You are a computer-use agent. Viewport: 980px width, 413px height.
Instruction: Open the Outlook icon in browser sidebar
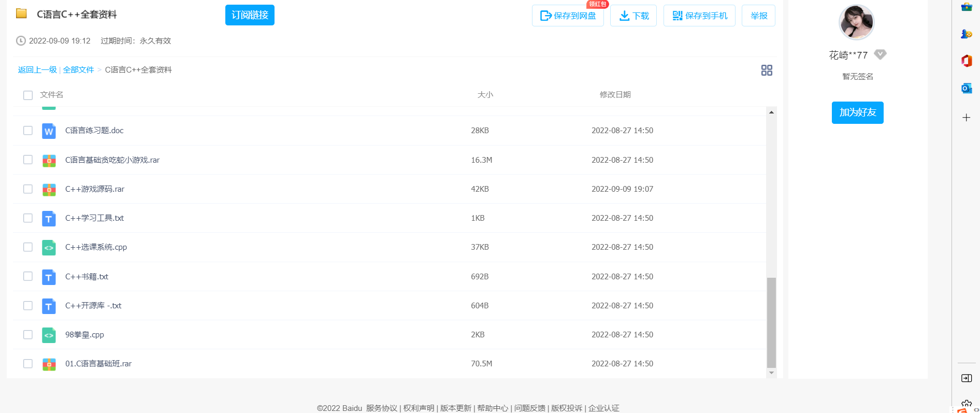(966, 89)
